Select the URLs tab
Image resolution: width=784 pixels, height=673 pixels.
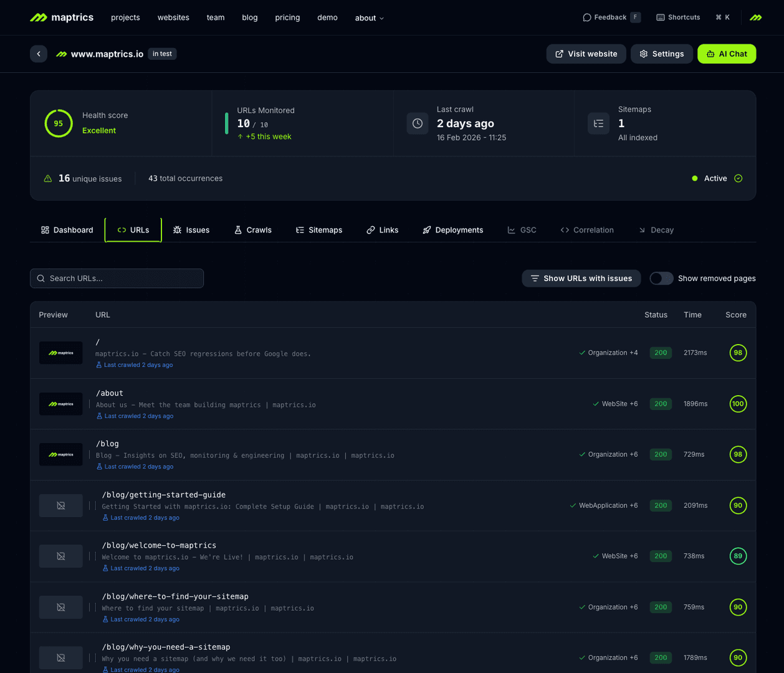pyautogui.click(x=133, y=230)
